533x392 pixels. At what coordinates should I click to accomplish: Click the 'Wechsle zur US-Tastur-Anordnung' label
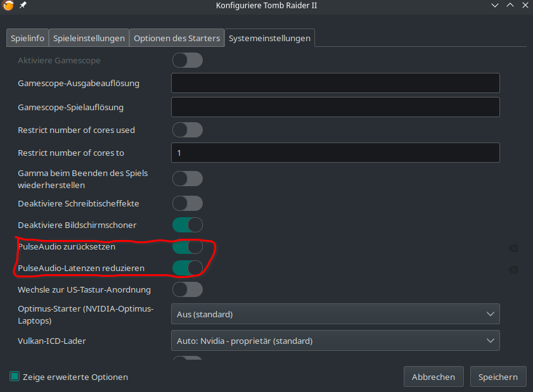[x=84, y=290]
